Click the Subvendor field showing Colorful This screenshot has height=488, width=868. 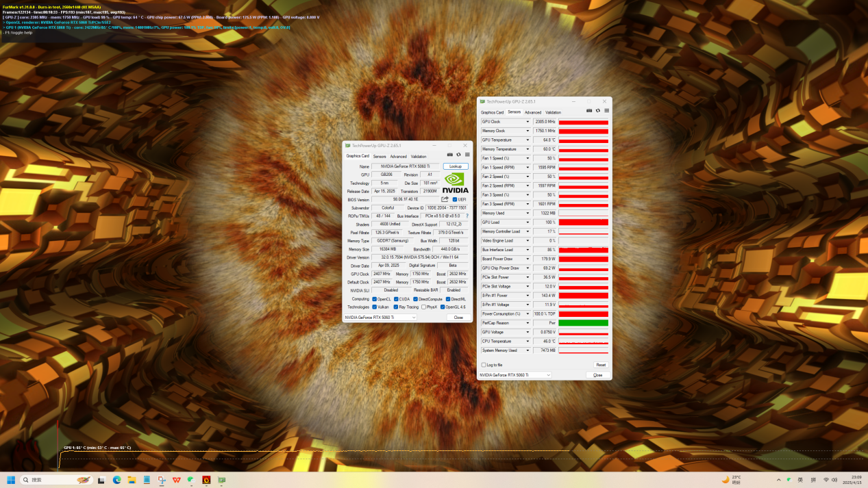[x=388, y=207]
